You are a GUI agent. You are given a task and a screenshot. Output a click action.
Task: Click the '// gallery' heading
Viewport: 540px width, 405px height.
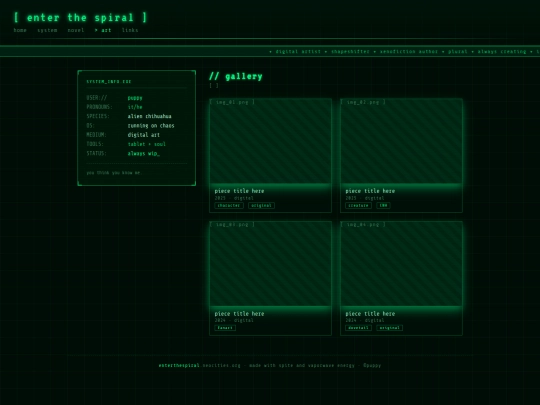click(236, 76)
